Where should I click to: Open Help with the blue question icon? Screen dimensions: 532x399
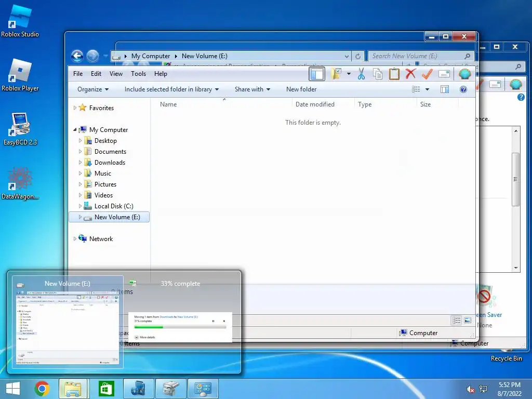463,89
